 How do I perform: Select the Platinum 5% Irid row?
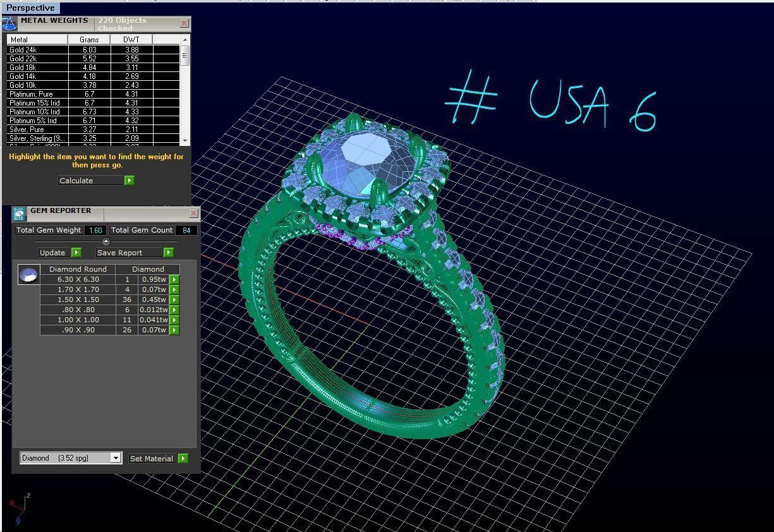tap(94, 120)
